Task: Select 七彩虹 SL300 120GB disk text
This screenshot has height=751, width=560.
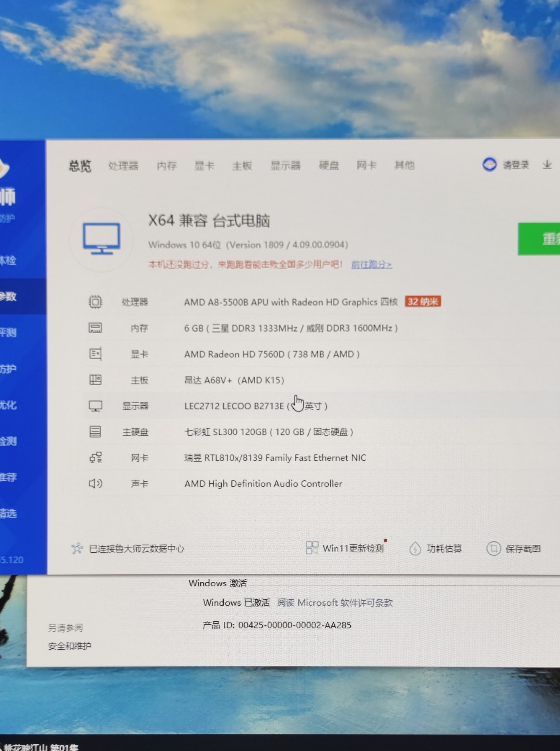Action: tap(269, 432)
